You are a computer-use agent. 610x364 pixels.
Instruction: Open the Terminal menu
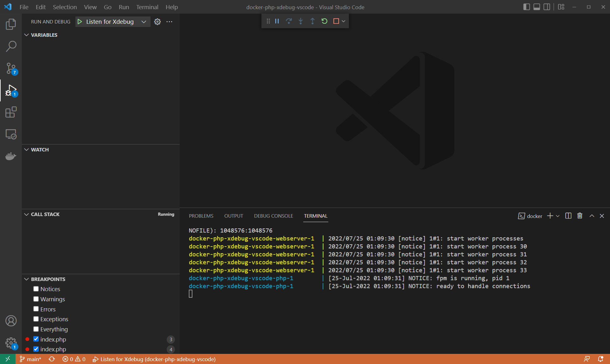147,7
